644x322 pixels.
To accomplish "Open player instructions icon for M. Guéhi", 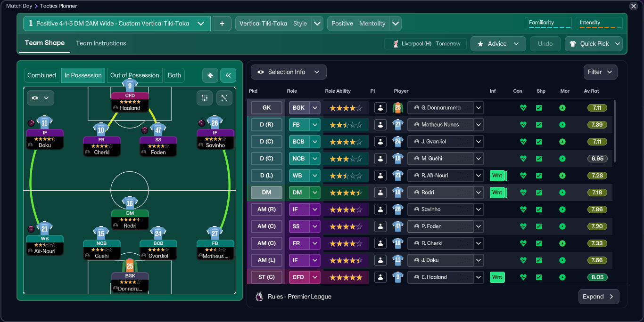I will pyautogui.click(x=380, y=159).
